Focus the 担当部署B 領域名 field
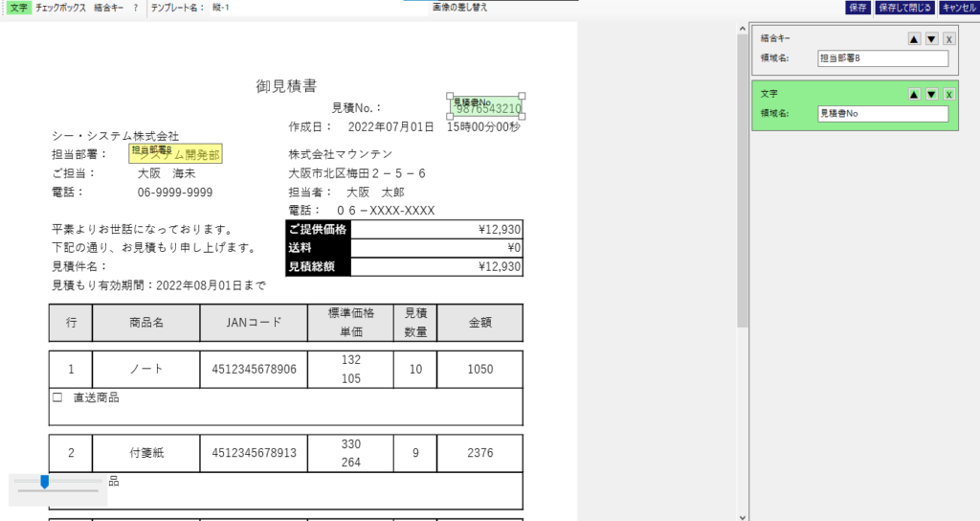This screenshot has width=980, height=521. 881,58
